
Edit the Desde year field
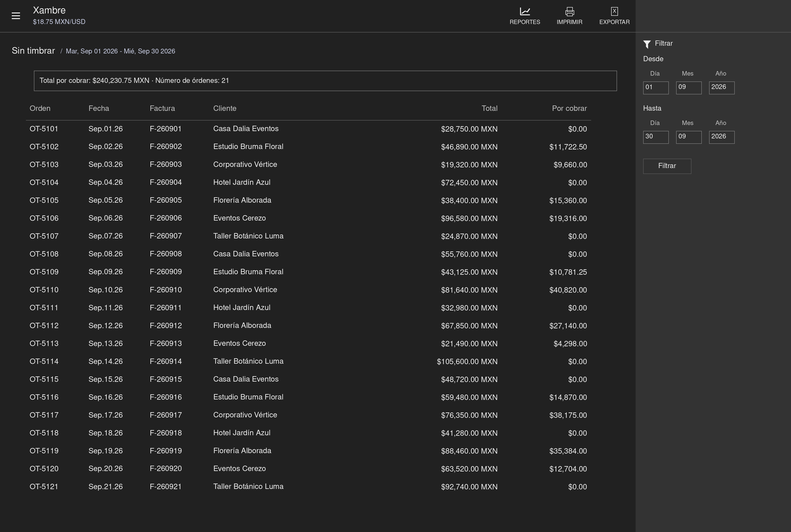tap(722, 88)
